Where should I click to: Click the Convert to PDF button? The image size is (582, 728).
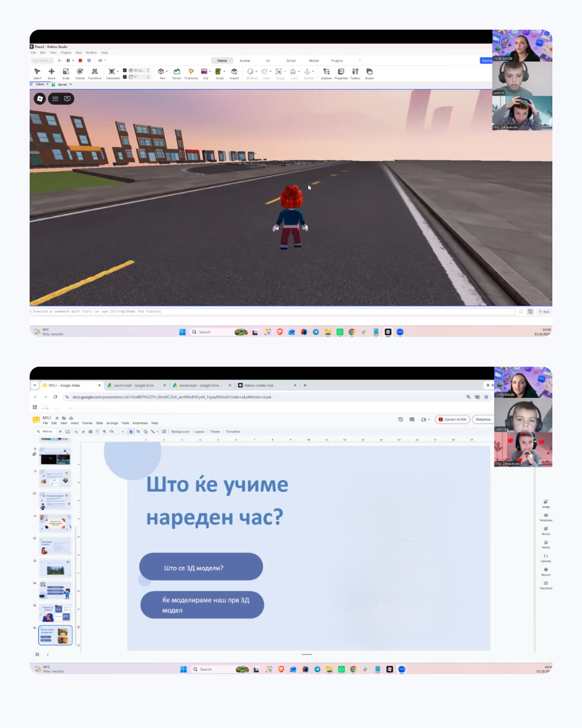tap(453, 420)
